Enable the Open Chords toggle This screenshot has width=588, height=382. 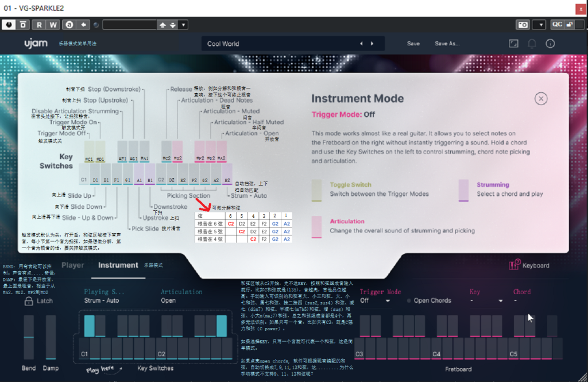coord(409,300)
